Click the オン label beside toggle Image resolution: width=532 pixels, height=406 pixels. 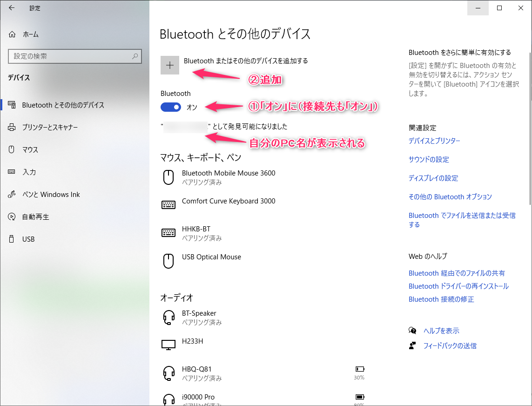(x=192, y=107)
